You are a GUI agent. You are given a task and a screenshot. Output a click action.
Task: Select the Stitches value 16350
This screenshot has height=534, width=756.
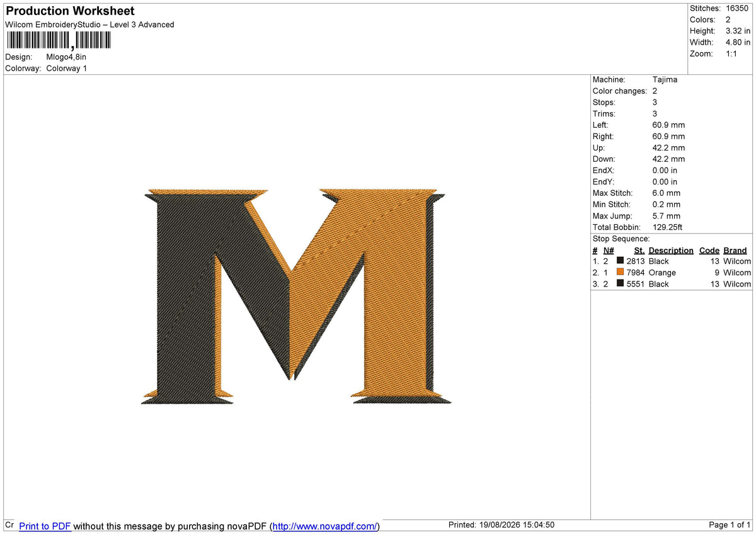737,8
